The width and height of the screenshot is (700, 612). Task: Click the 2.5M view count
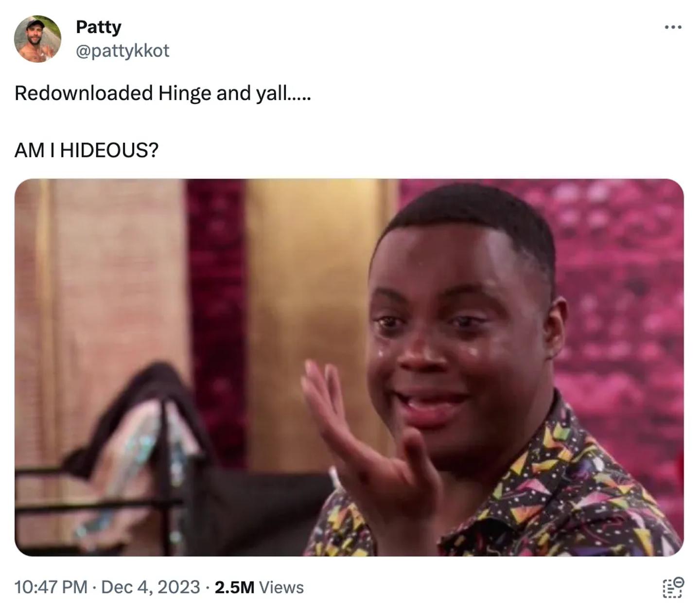[234, 587]
